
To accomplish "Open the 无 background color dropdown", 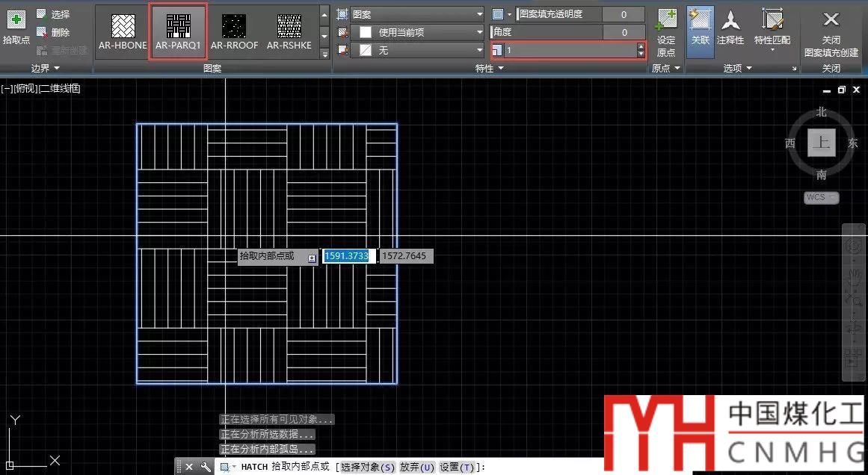I will pos(418,50).
